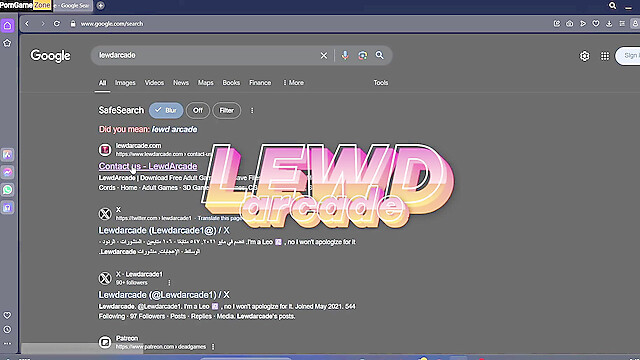The height and width of the screenshot is (360, 640).
Task: Reload the page with refresh icon
Action: [x=57, y=24]
